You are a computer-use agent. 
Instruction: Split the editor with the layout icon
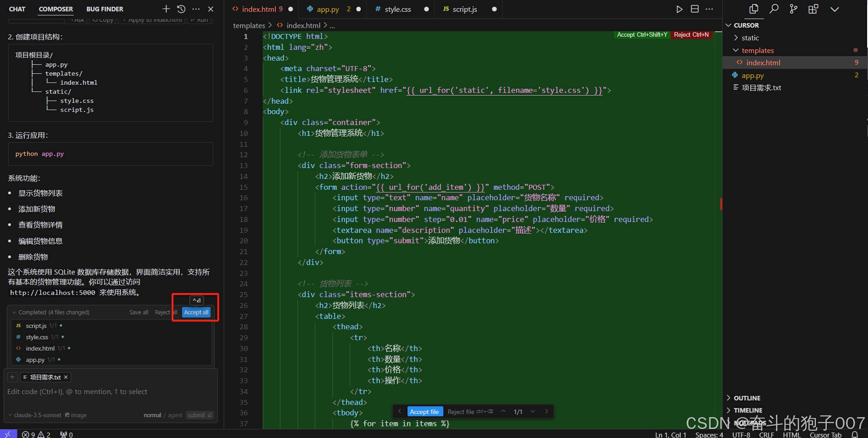pos(695,9)
